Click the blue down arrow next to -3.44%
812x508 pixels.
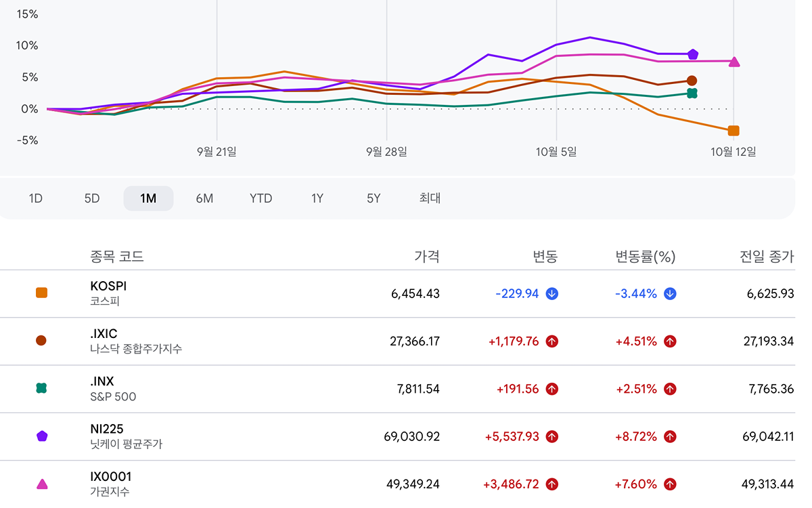click(670, 294)
